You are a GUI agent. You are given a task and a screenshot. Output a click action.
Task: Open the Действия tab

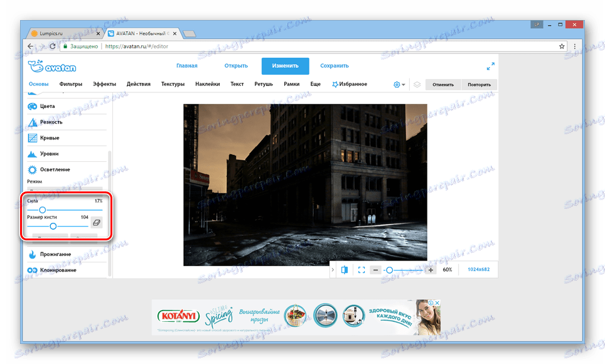click(139, 84)
